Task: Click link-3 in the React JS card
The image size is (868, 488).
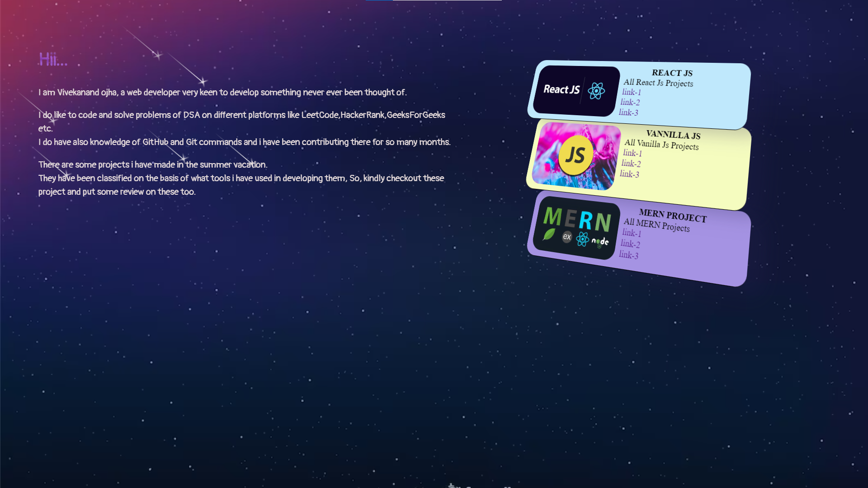Action: coord(628,113)
